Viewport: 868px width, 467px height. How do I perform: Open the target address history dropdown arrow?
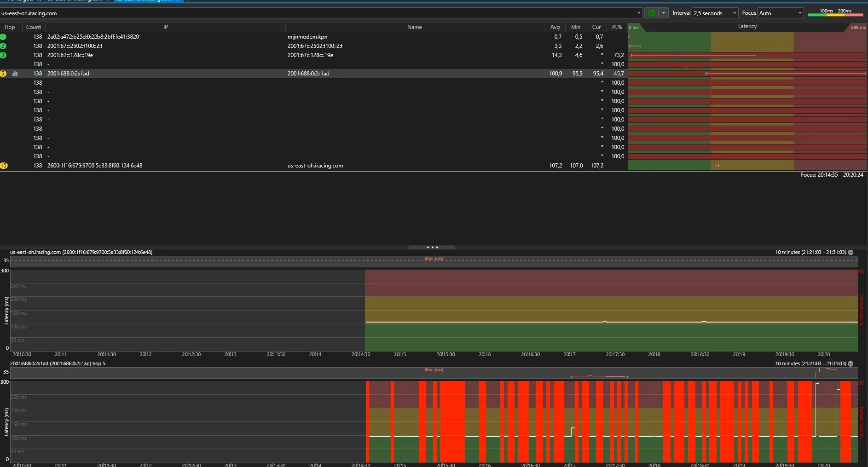tap(639, 13)
